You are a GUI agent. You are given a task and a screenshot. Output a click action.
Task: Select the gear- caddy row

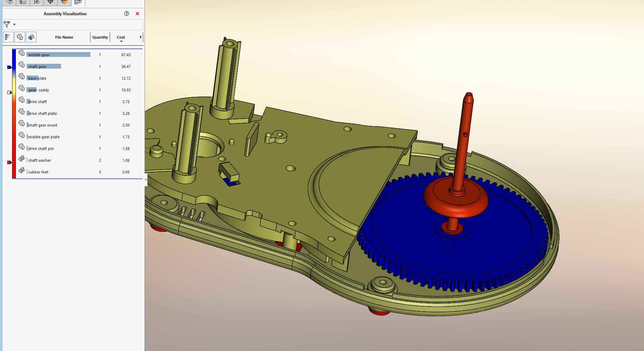pos(79,90)
